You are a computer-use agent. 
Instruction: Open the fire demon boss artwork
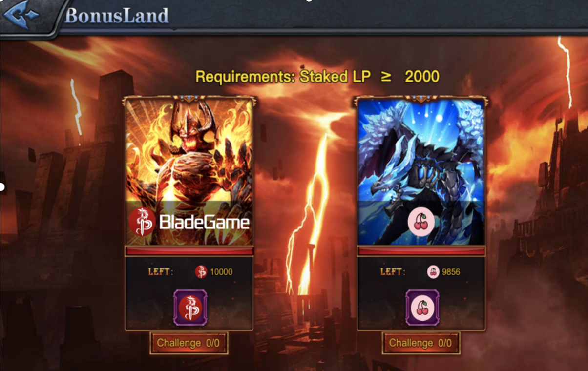coord(189,171)
